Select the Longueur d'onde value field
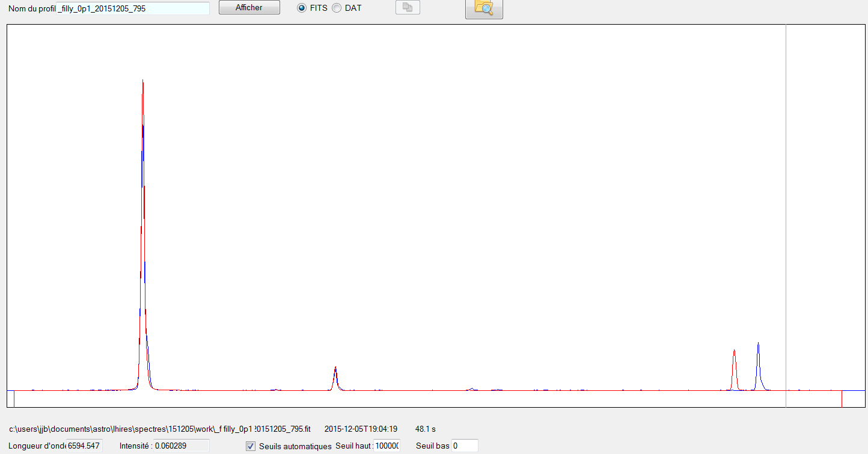868x454 pixels. point(84,446)
